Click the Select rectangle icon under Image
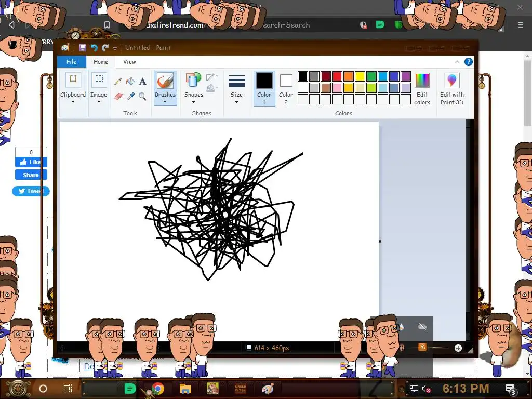 point(99,79)
